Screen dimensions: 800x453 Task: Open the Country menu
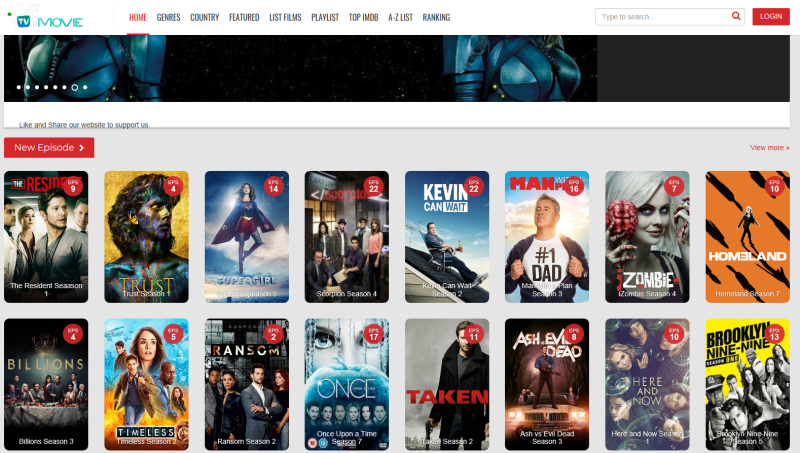pos(205,17)
